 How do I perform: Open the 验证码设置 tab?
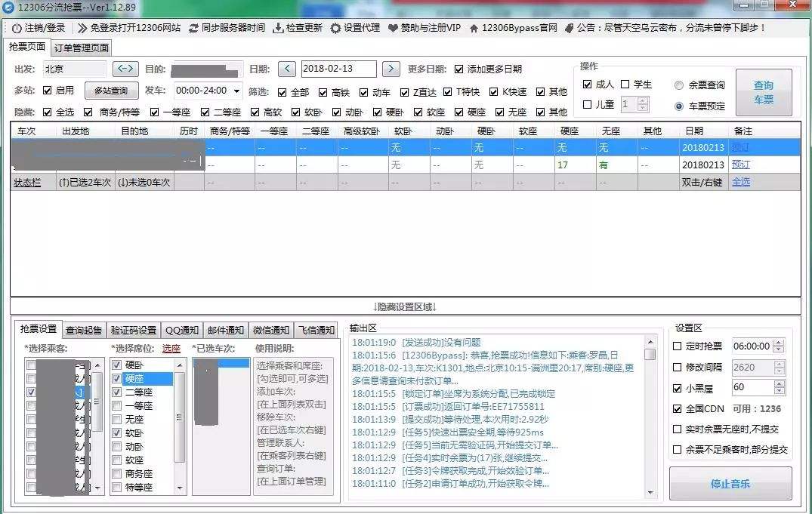134,331
